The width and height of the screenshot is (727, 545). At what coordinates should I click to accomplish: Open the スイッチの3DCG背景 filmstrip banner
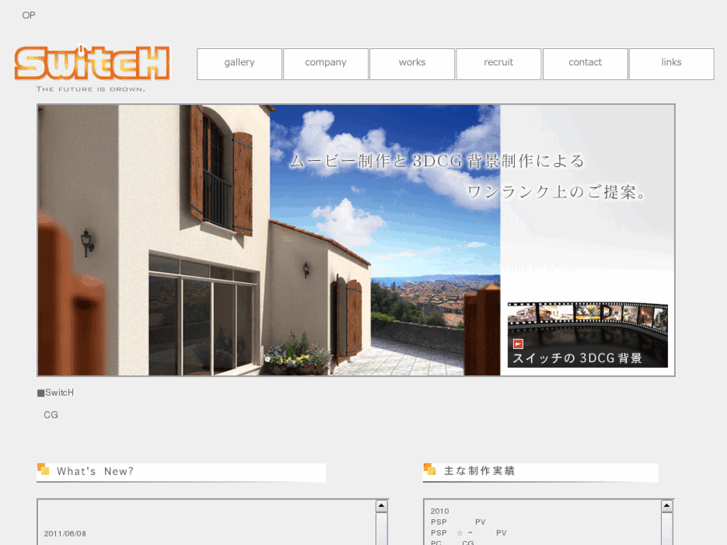[x=587, y=334]
